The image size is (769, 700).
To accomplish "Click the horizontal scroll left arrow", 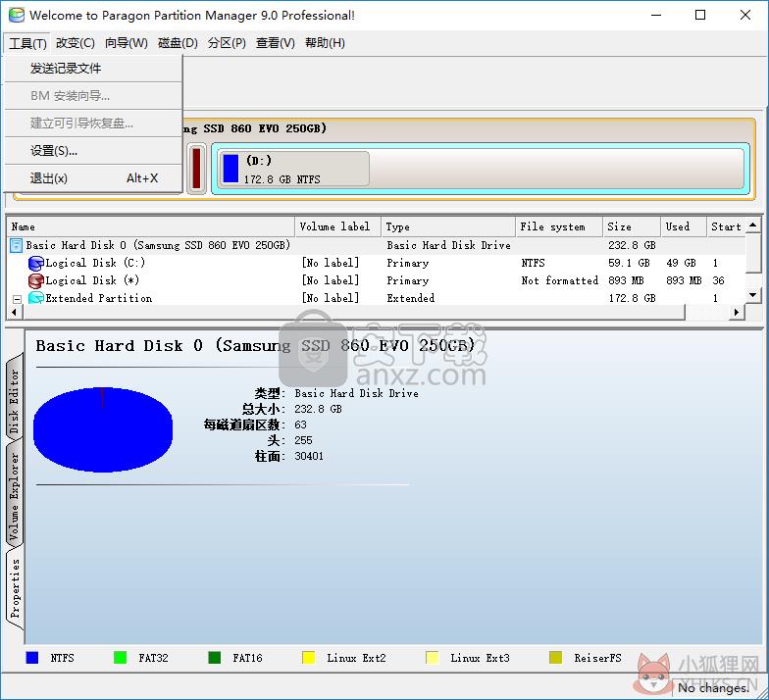I will click(x=14, y=312).
